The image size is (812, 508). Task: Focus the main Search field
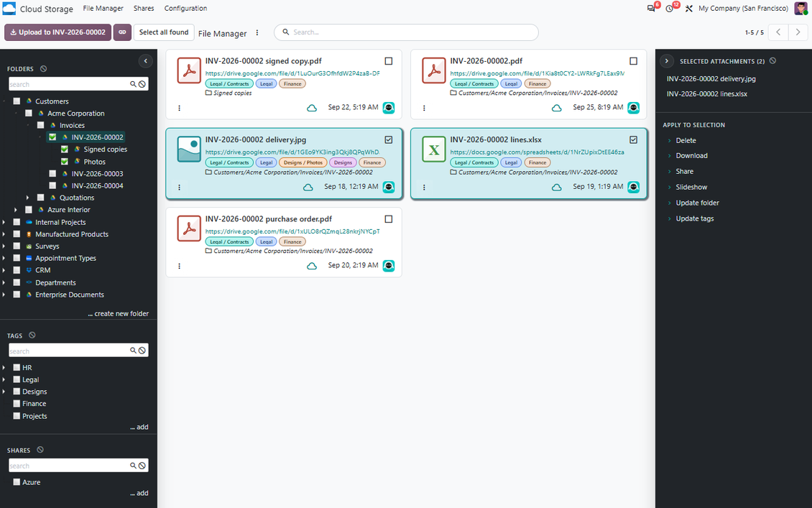point(406,32)
